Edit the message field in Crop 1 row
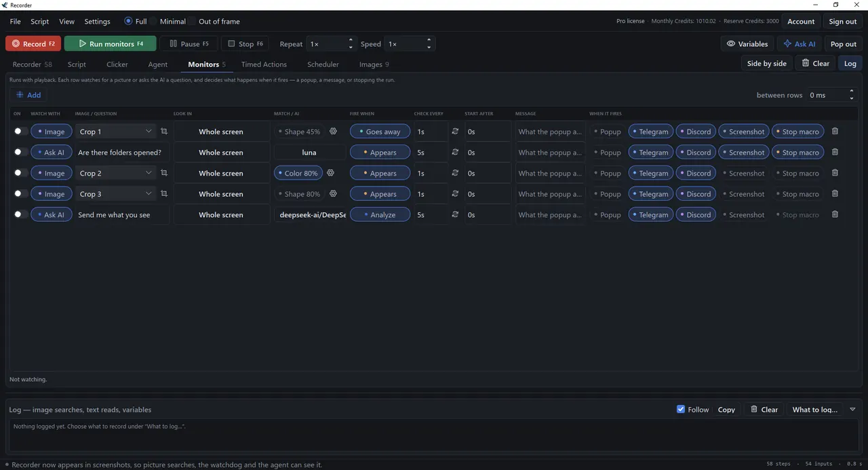The height and width of the screenshot is (470, 868). (x=549, y=132)
